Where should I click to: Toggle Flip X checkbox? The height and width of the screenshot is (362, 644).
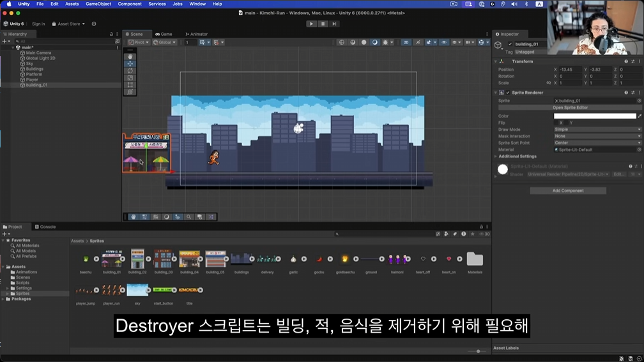pos(556,123)
